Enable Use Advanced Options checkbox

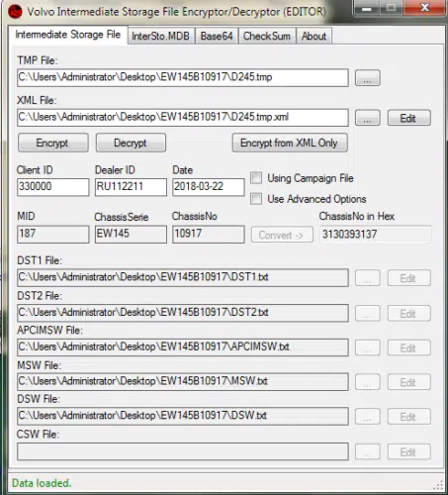point(256,199)
